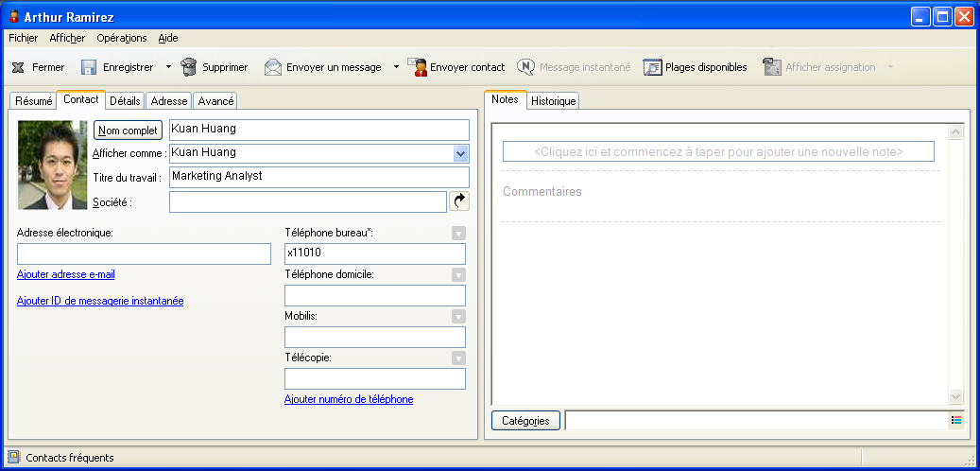Open the Mobilis type dropdown arrow
The width and height of the screenshot is (980, 471).
pos(458,317)
